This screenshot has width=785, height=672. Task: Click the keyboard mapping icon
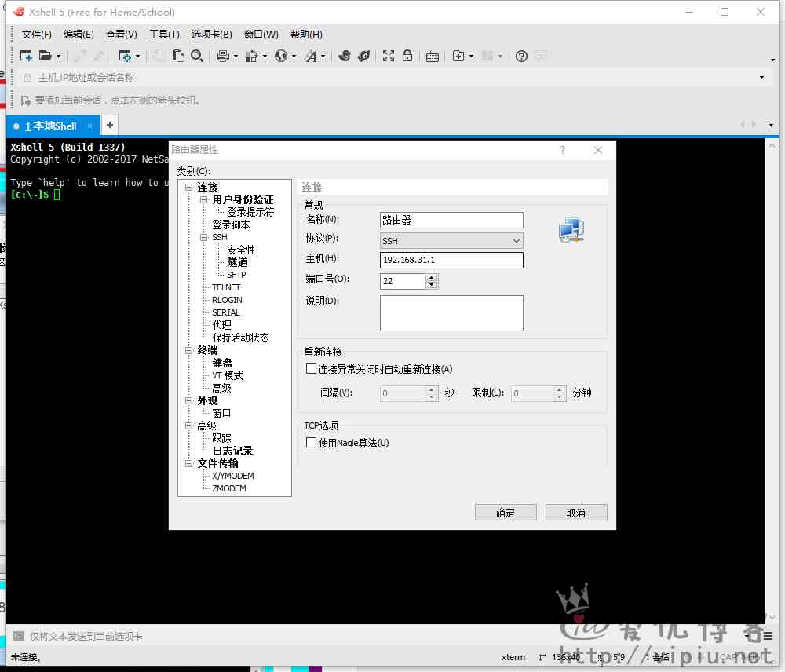click(433, 57)
